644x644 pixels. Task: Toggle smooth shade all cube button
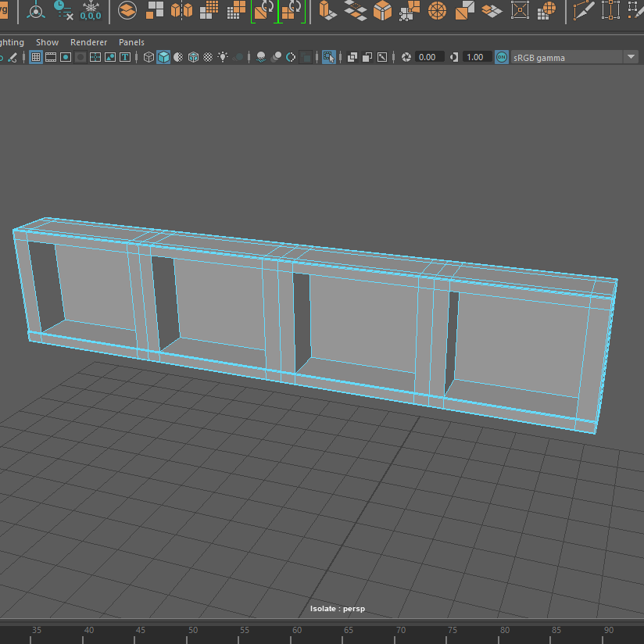tap(163, 57)
